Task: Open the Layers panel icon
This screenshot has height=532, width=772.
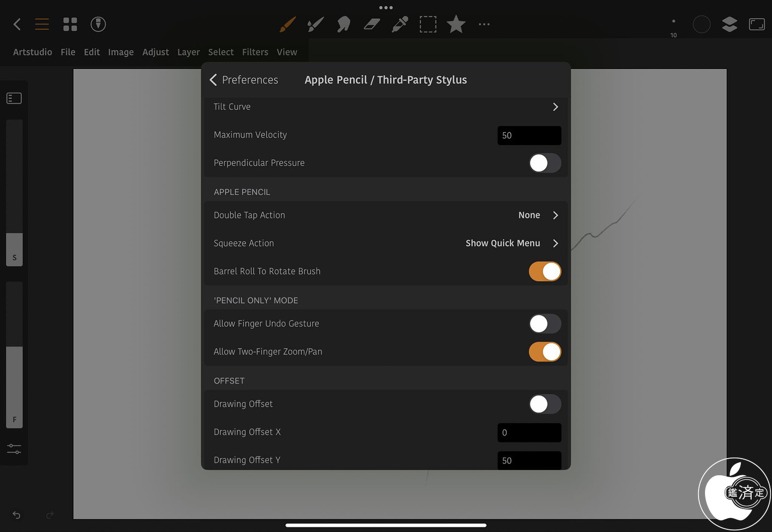Action: (x=730, y=24)
